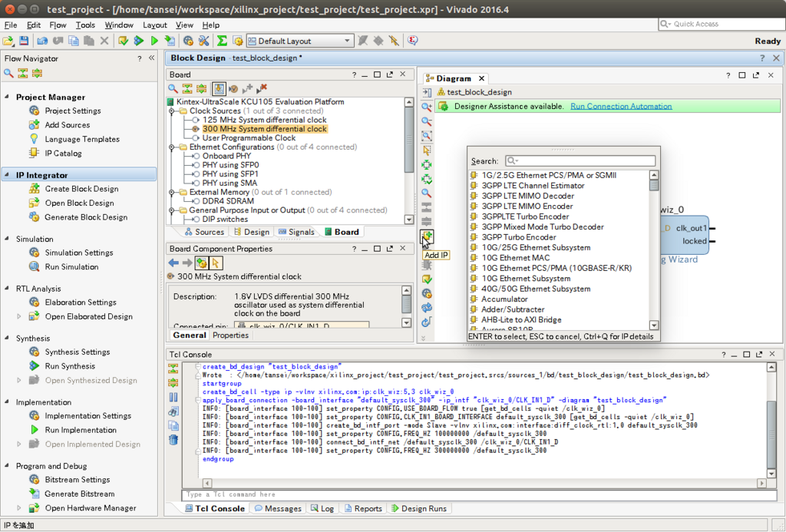Click the Find binoculars icon in Tcl Console
This screenshot has height=532, width=786.
(x=173, y=411)
